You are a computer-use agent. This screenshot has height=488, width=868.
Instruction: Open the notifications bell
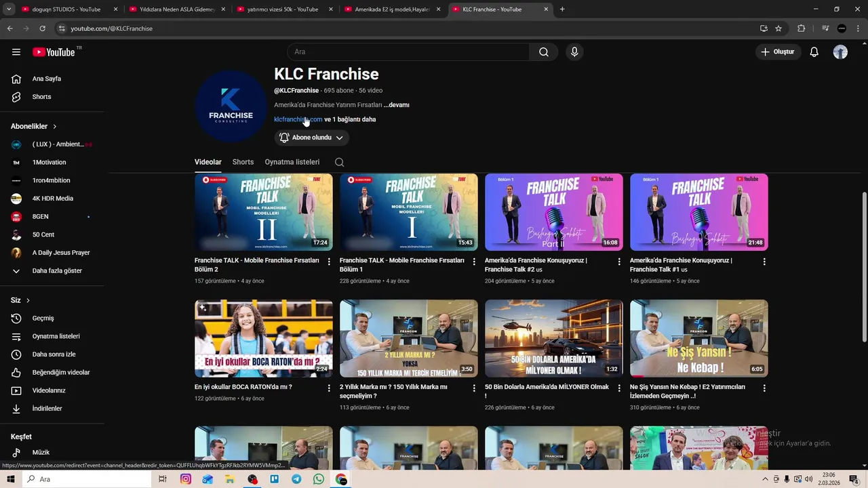pos(814,52)
